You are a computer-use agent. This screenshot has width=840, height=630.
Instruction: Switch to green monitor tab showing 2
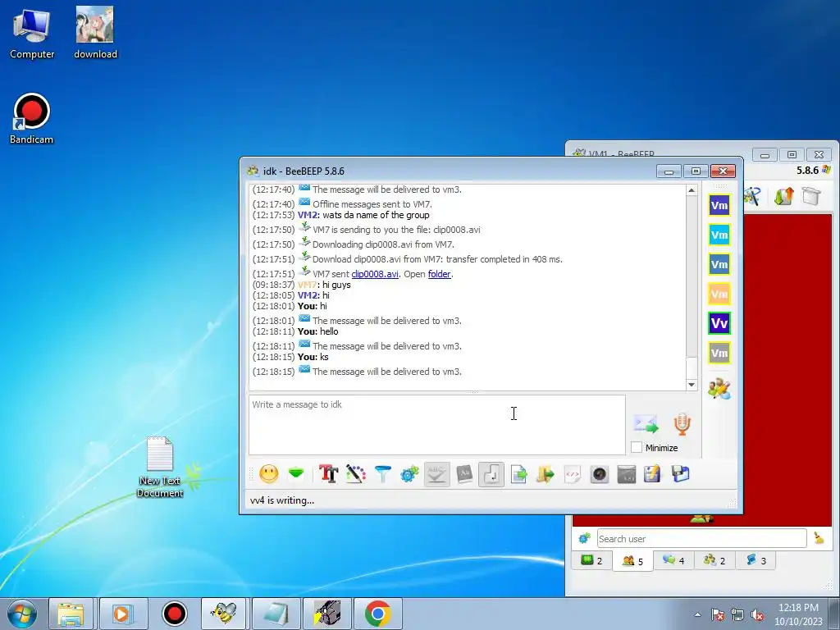pos(592,560)
